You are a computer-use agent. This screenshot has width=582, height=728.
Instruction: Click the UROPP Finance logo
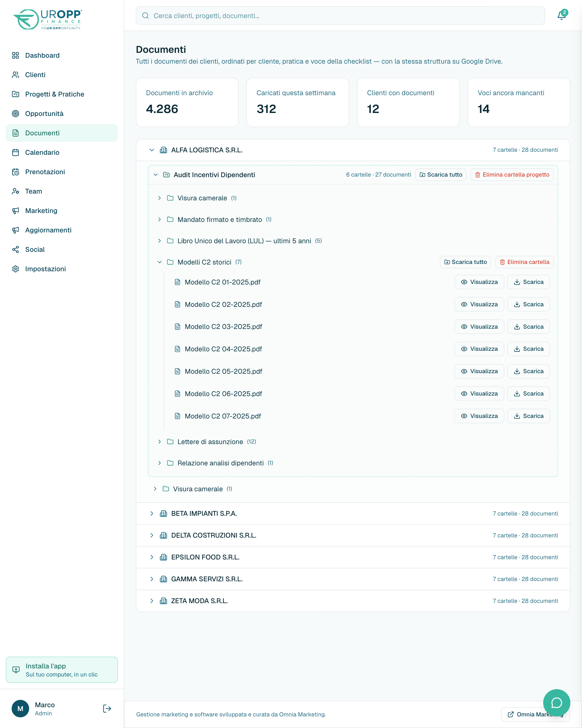coord(48,19)
